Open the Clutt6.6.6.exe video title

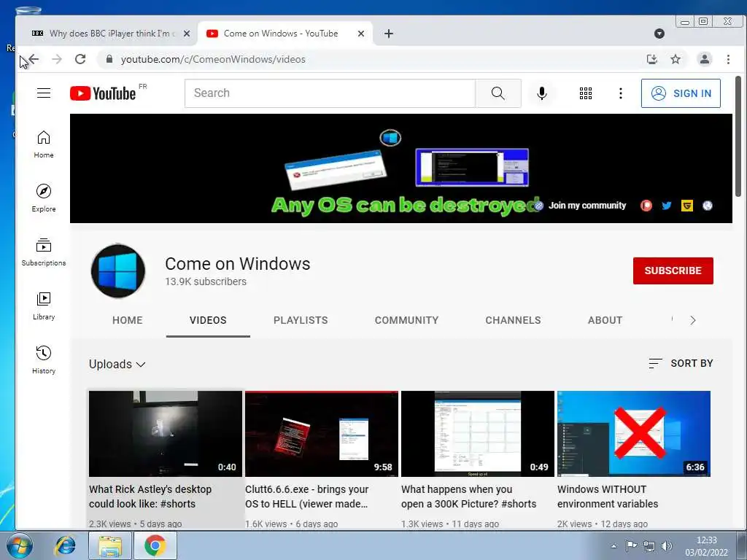[307, 497]
